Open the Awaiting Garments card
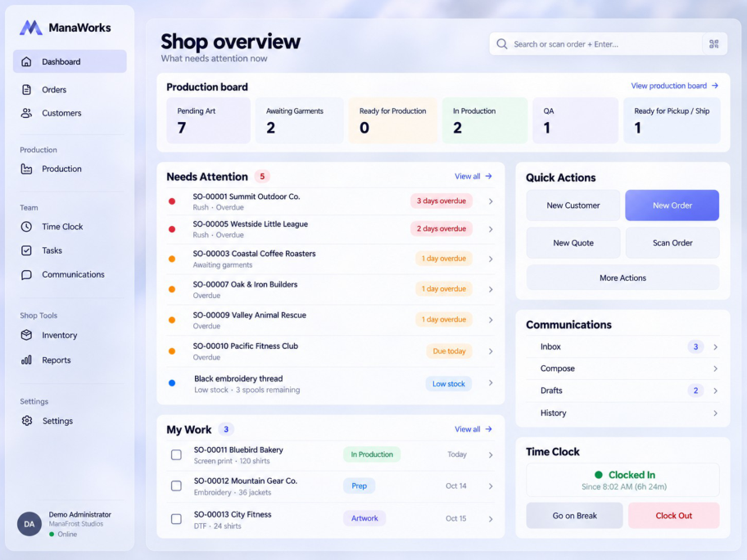The width and height of the screenshot is (747, 560). coord(299,120)
